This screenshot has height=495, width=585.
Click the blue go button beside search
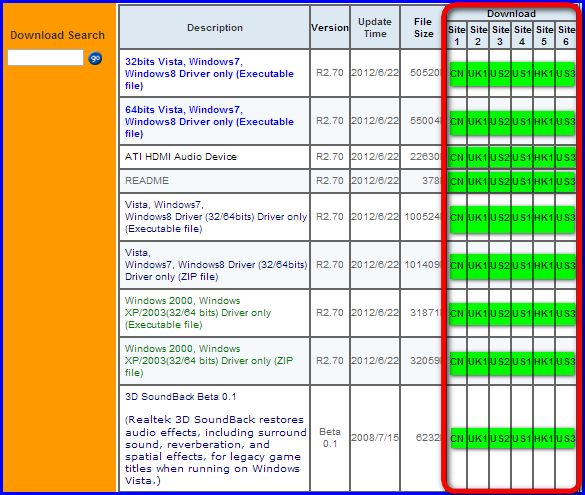95,59
